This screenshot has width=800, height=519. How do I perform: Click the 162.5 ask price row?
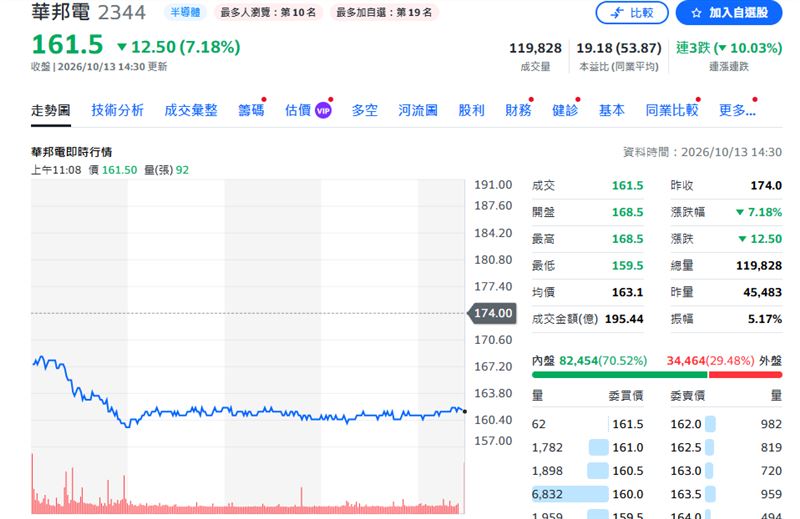(x=726, y=448)
